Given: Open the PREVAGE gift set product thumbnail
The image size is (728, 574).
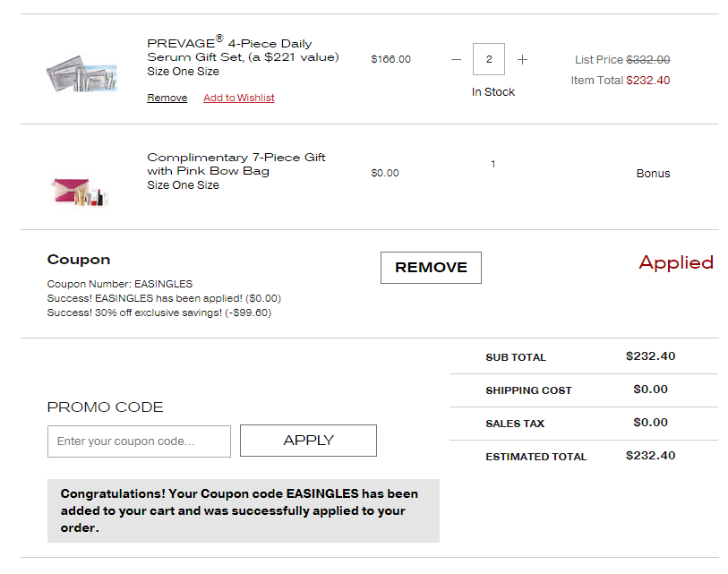Looking at the screenshot, I should point(81,74).
